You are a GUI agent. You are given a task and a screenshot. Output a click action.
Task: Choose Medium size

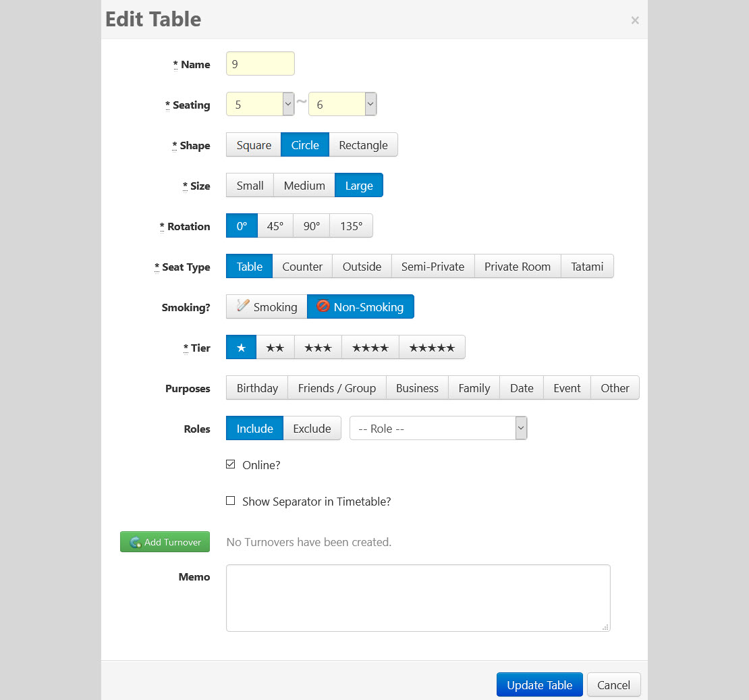(x=304, y=186)
